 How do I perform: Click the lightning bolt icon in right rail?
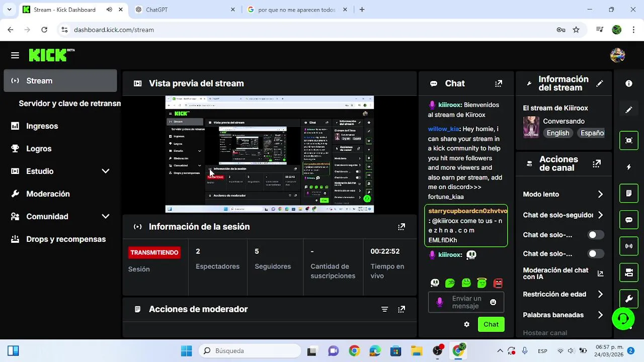629,167
